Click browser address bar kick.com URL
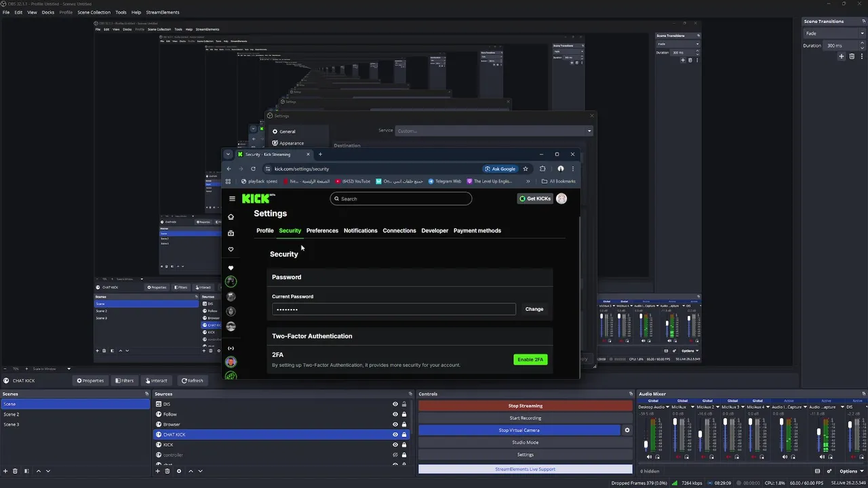Viewport: 868px width, 488px height. (302, 169)
